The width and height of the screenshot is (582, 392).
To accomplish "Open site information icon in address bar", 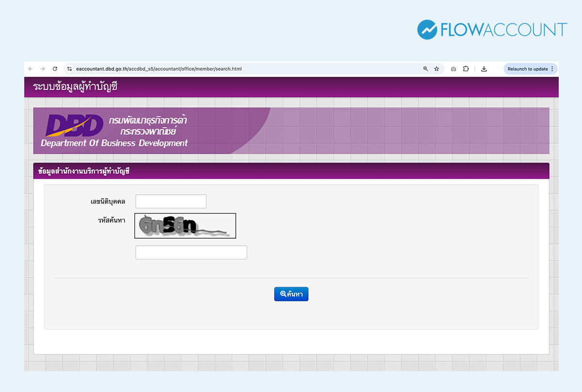I will click(x=69, y=69).
